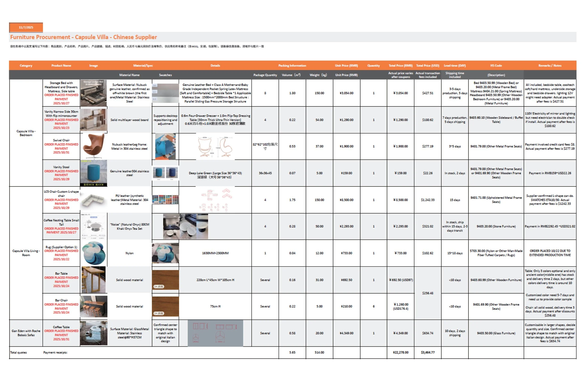Click the blue Vanity Stool product image
The width and height of the screenshot is (588, 381).
[93, 173]
